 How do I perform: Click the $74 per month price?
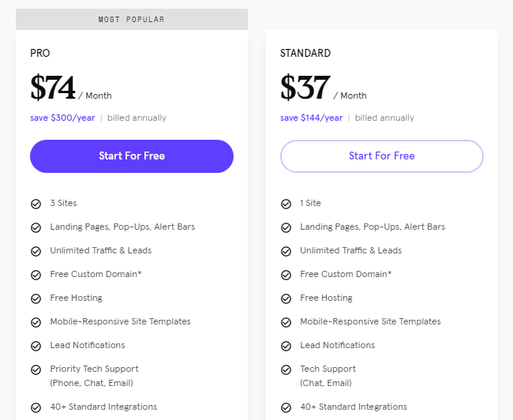point(71,88)
